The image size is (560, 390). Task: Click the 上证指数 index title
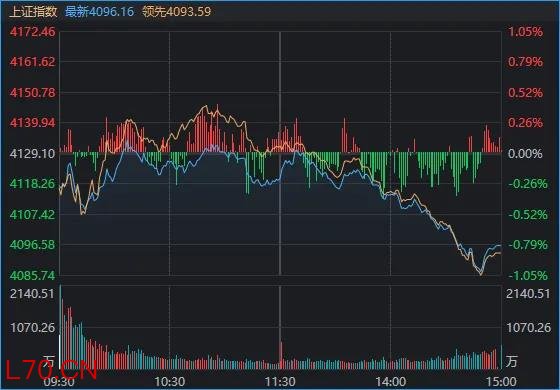(x=33, y=12)
